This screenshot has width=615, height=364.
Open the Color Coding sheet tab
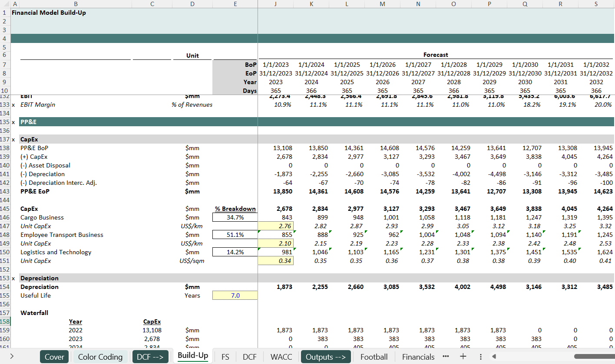point(100,357)
